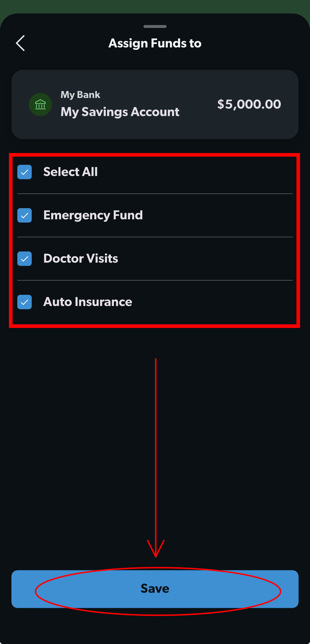310x644 pixels.
Task: Select the My Savings Account card
Action: (155, 104)
